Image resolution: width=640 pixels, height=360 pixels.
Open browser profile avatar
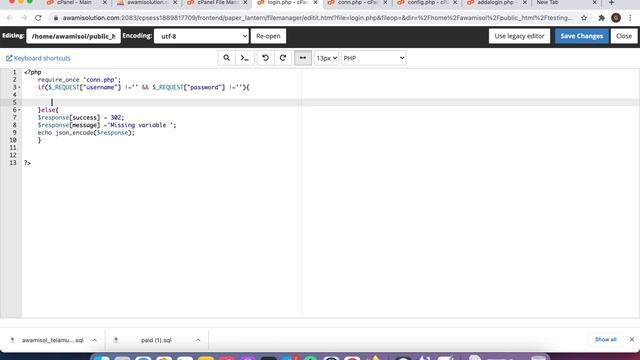[x=616, y=18]
